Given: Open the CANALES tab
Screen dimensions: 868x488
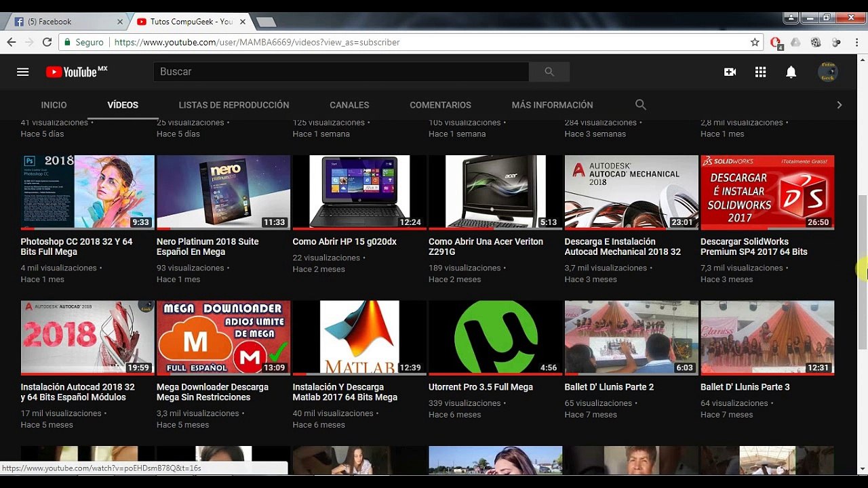Looking at the screenshot, I should pos(349,105).
